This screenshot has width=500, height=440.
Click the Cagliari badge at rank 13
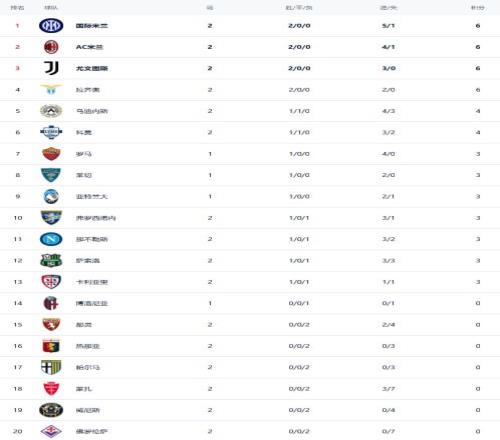coord(51,282)
